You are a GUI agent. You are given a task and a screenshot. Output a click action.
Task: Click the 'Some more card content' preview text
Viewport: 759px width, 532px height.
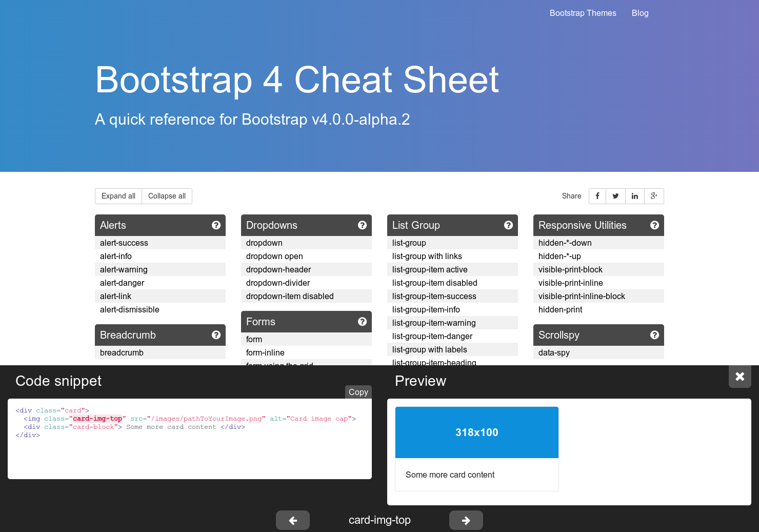(450, 475)
